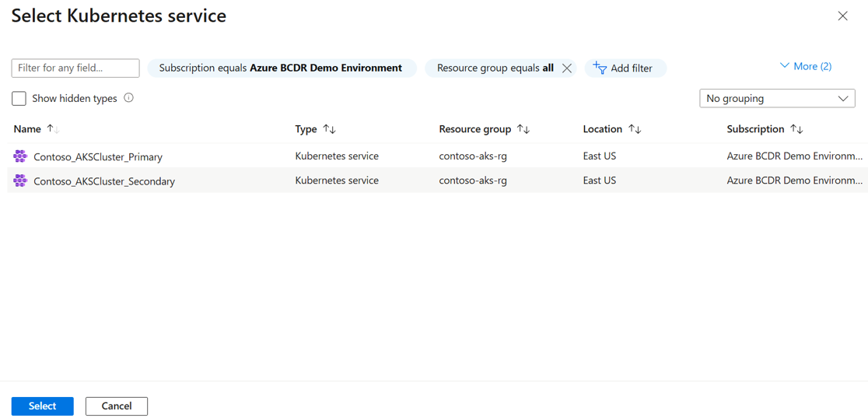Open Subscription equals filter pill
The height and width of the screenshot is (418, 868).
tap(281, 68)
